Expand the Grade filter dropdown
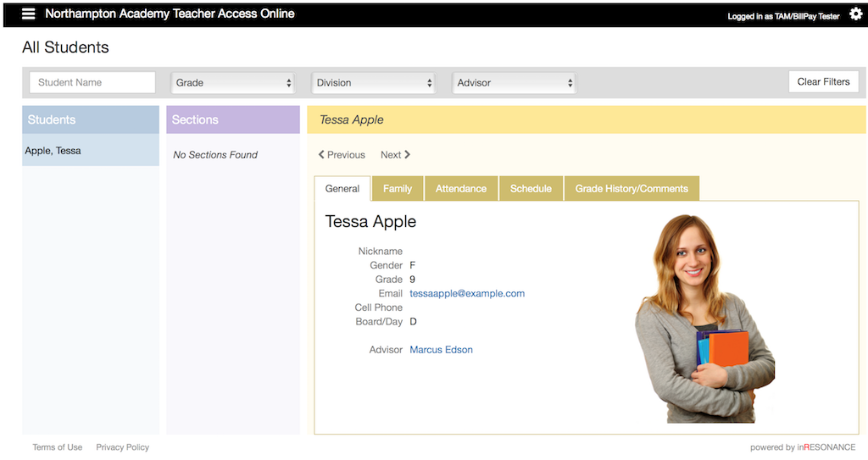The height and width of the screenshot is (460, 868). coord(233,83)
